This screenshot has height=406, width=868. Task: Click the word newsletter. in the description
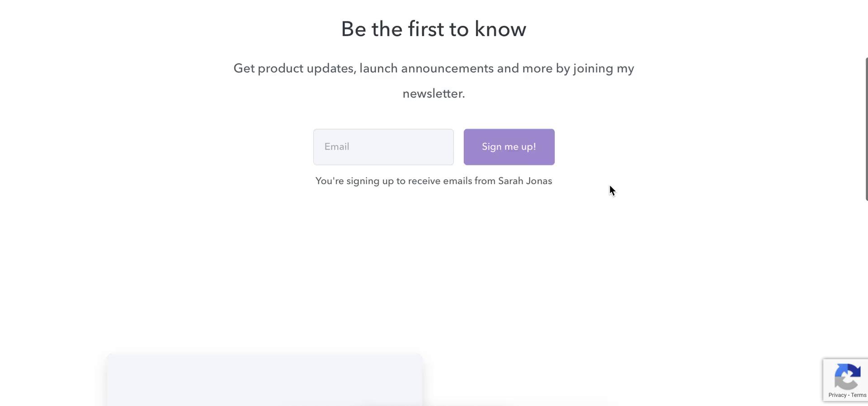pos(434,94)
